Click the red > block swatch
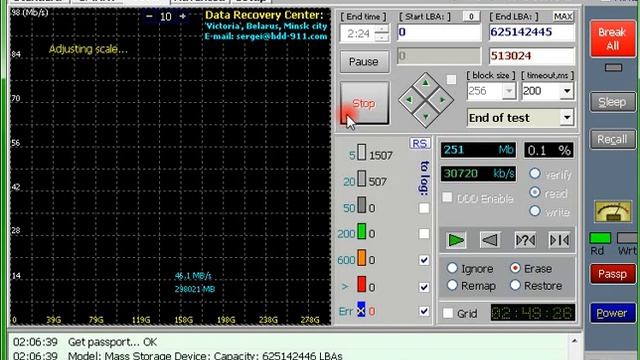 [x=362, y=284]
